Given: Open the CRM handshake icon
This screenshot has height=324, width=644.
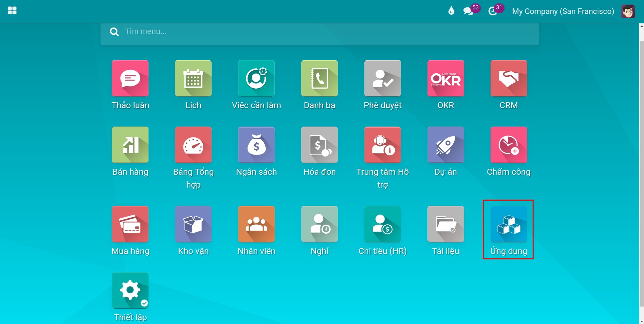Looking at the screenshot, I should [x=509, y=78].
